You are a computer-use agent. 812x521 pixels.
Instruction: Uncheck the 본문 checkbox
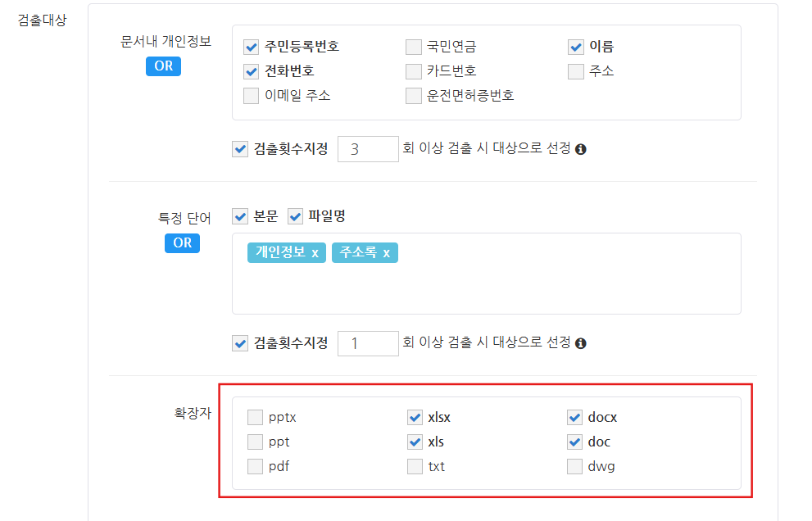pyautogui.click(x=241, y=216)
